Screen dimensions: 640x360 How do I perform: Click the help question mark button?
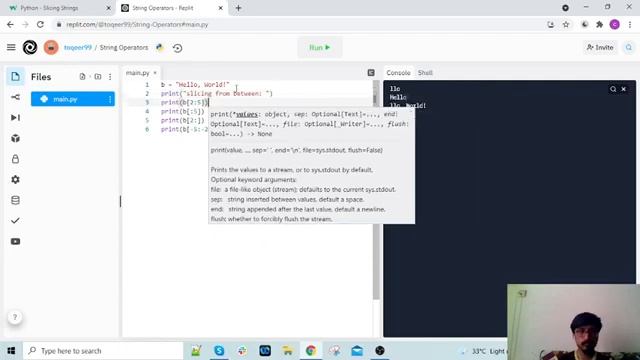15,317
